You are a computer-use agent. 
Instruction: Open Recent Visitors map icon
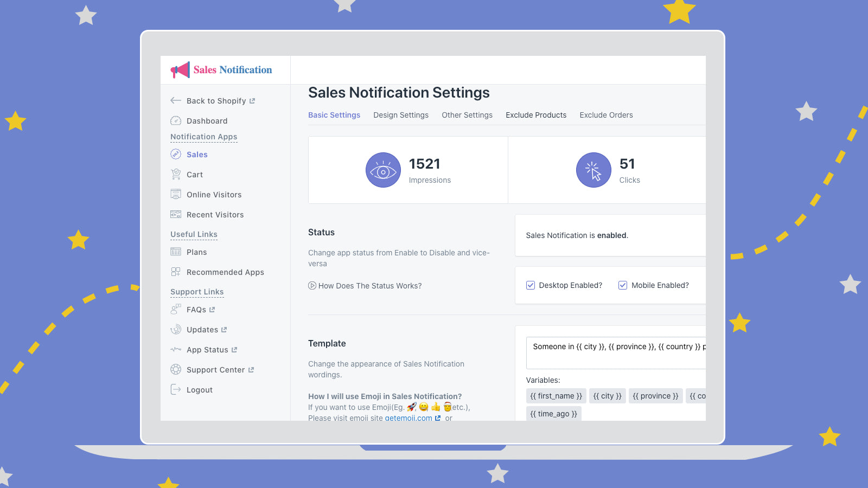pos(176,215)
